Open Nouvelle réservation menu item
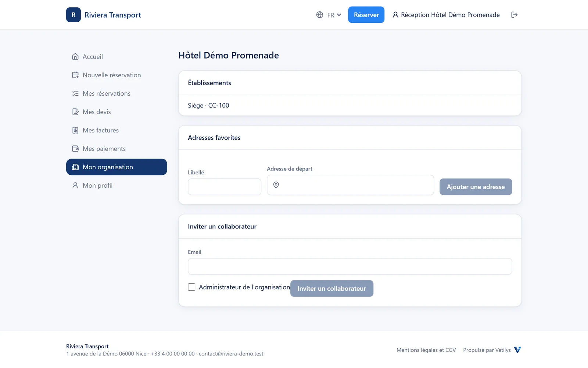The image size is (588, 368). (x=116, y=75)
